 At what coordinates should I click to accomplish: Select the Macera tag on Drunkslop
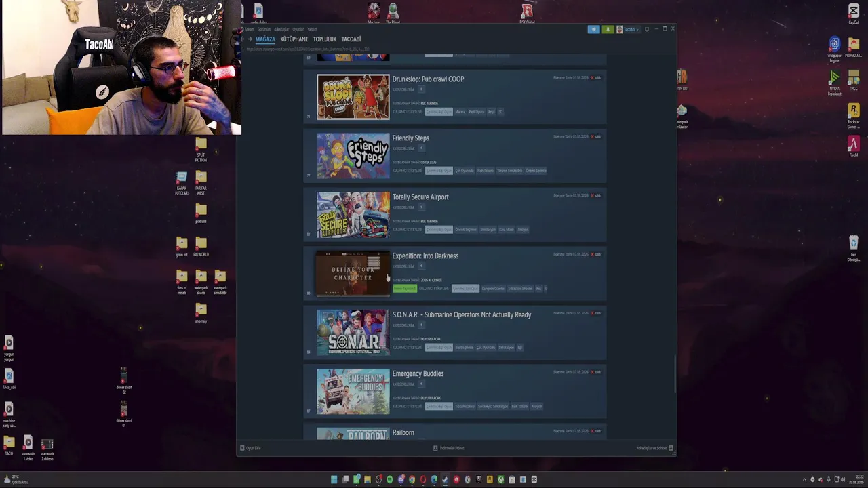[460, 112]
